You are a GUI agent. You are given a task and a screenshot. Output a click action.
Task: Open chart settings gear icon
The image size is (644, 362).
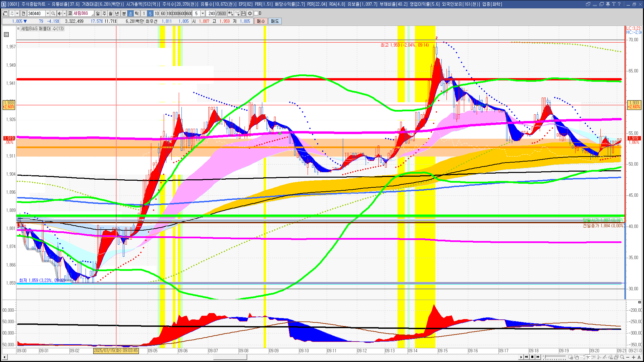click(x=250, y=13)
